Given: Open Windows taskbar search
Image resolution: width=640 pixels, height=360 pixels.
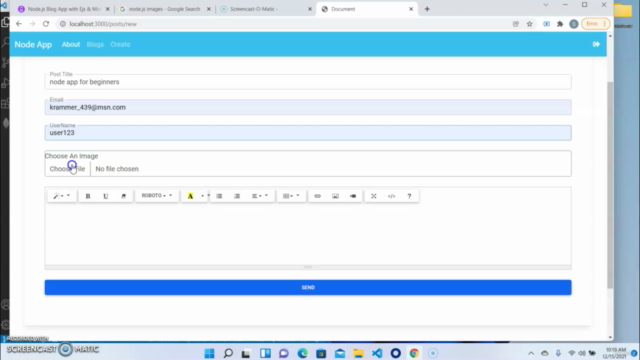Looking at the screenshot, I should (x=228, y=353).
